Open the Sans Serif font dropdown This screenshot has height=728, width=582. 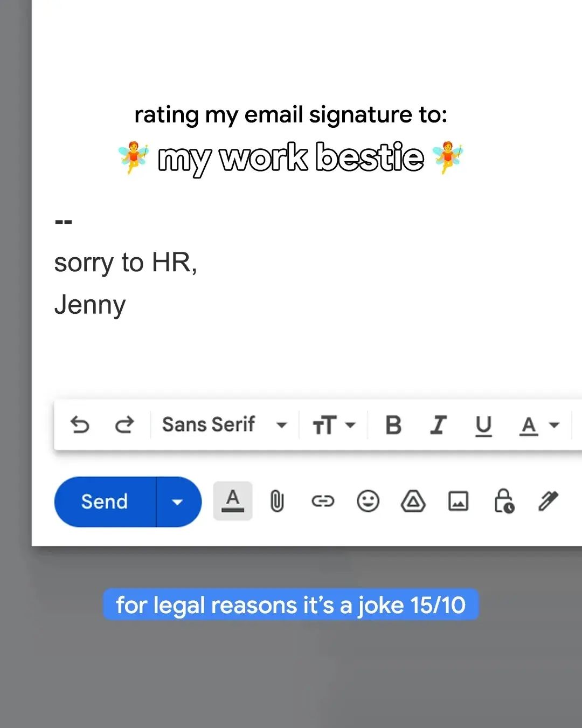pyautogui.click(x=225, y=425)
